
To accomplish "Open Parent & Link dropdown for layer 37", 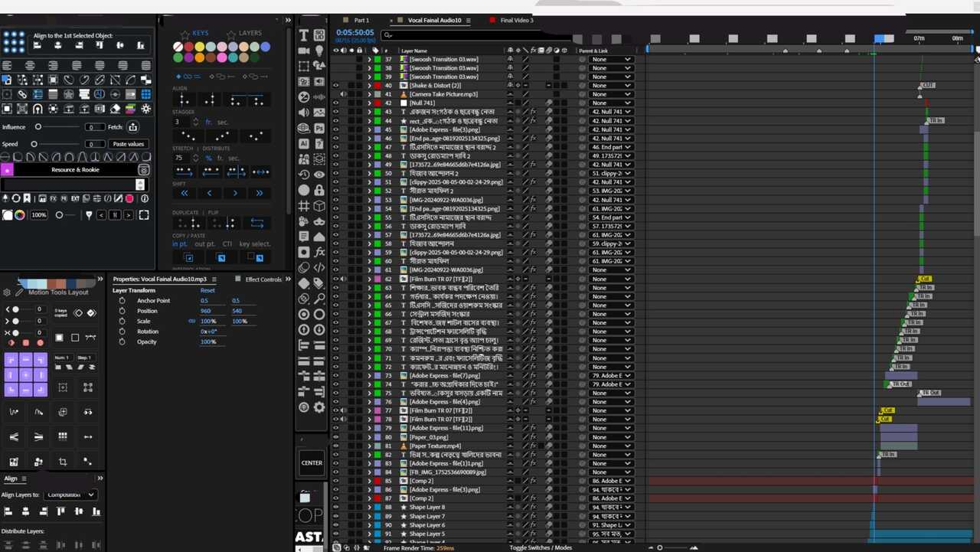I will (611, 60).
